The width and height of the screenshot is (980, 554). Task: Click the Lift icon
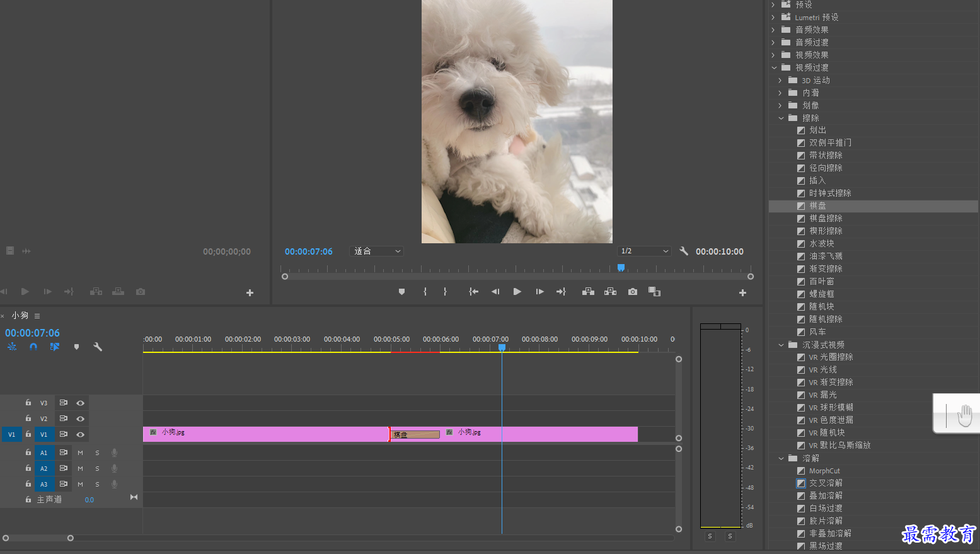[x=588, y=292]
